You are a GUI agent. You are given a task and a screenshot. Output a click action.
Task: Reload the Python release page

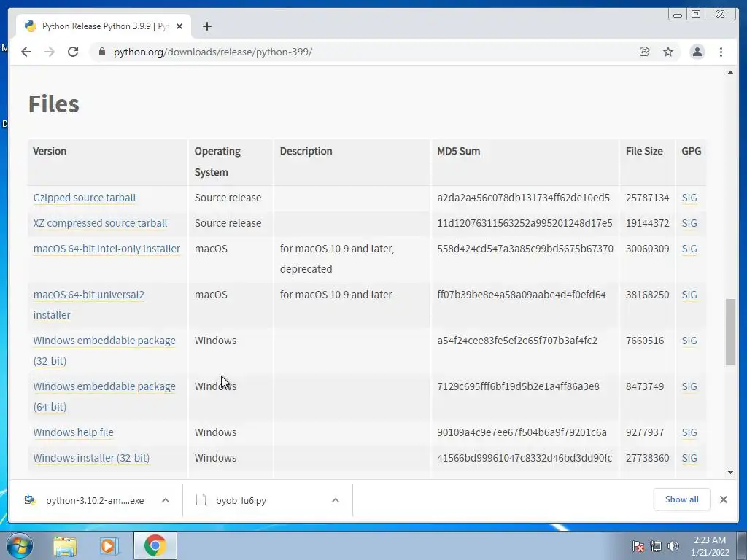73,52
